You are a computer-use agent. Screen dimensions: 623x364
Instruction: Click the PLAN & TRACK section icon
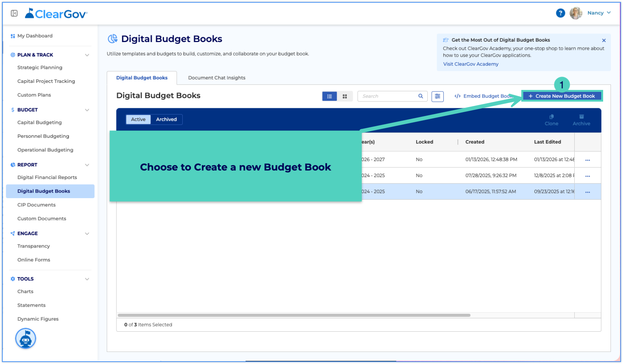click(x=13, y=55)
